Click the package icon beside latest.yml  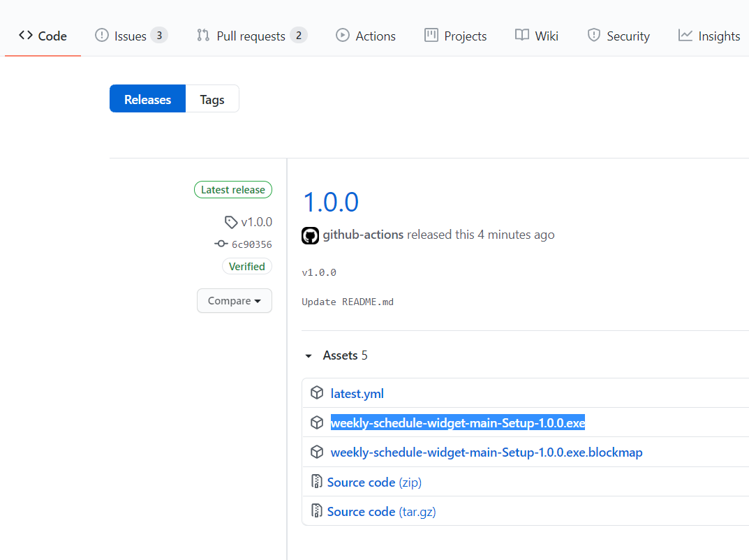(317, 393)
